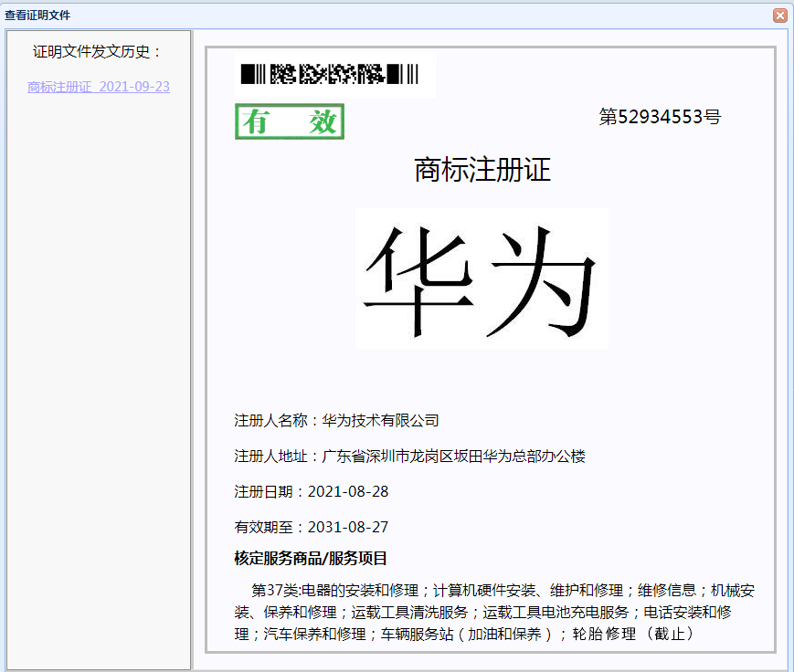This screenshot has width=794, height=672.
Task: Click the 核定服务商品/服务项目 heading
Action: (x=311, y=559)
